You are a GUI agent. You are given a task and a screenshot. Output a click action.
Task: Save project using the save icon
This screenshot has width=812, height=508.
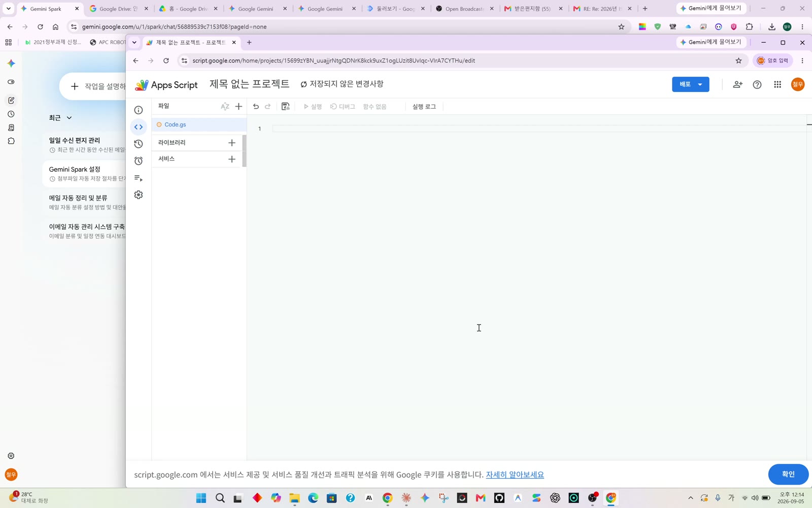(x=285, y=106)
